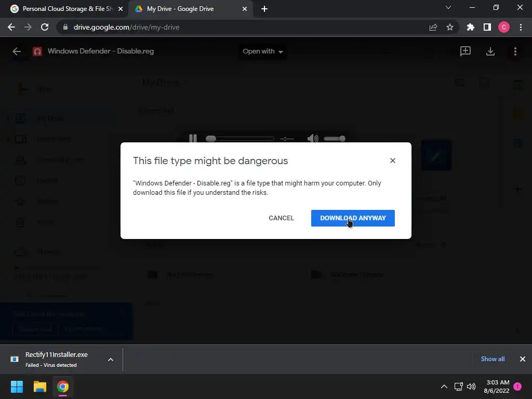Select the My Drive - Google Drive tab
Screen dimensions: 532x399
click(180, 9)
